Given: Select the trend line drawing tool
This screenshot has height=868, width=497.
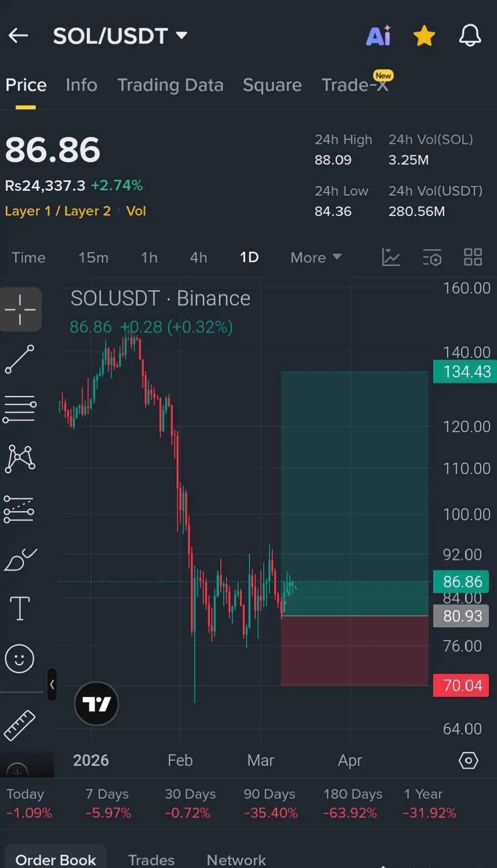Looking at the screenshot, I should coord(20,359).
